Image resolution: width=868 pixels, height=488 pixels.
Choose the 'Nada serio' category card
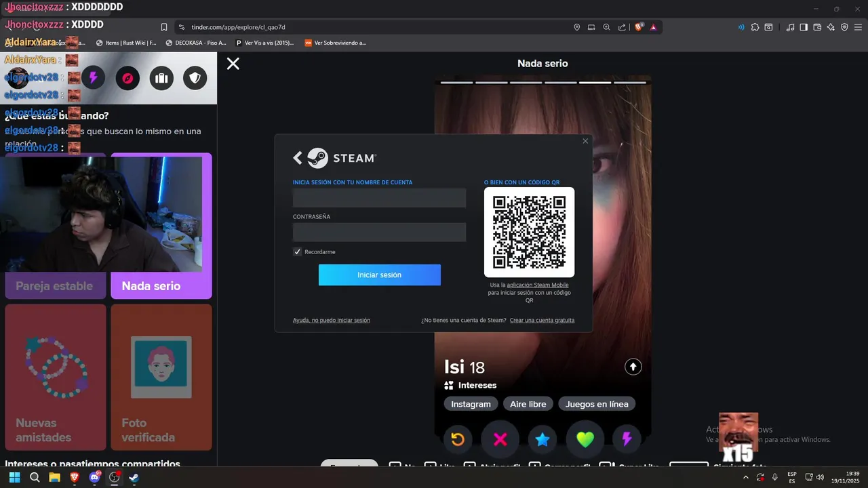click(x=161, y=226)
